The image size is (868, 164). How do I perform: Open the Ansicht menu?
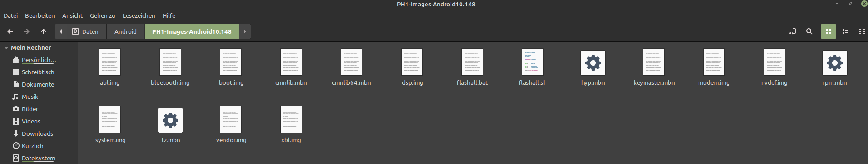pyautogui.click(x=73, y=15)
